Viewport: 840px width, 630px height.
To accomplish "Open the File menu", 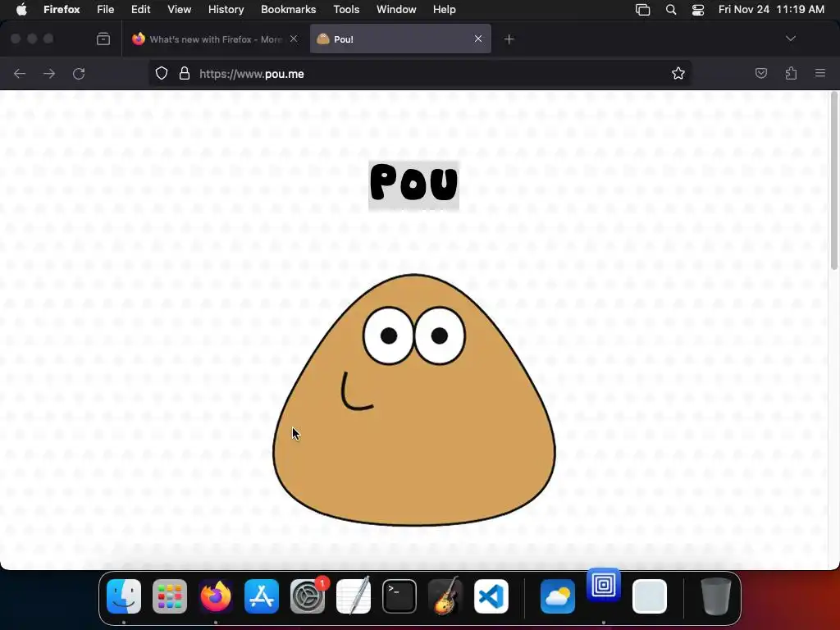I will [106, 9].
